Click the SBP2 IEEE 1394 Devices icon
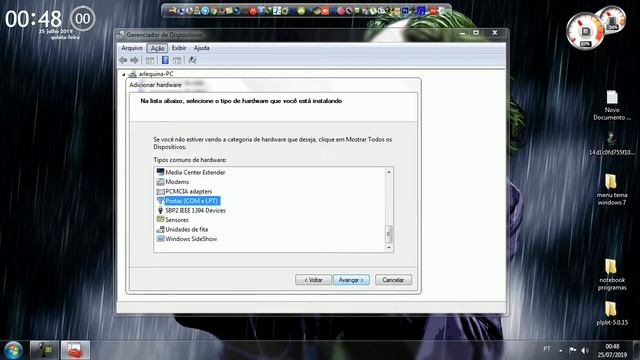The height and width of the screenshot is (360, 640). click(x=160, y=210)
